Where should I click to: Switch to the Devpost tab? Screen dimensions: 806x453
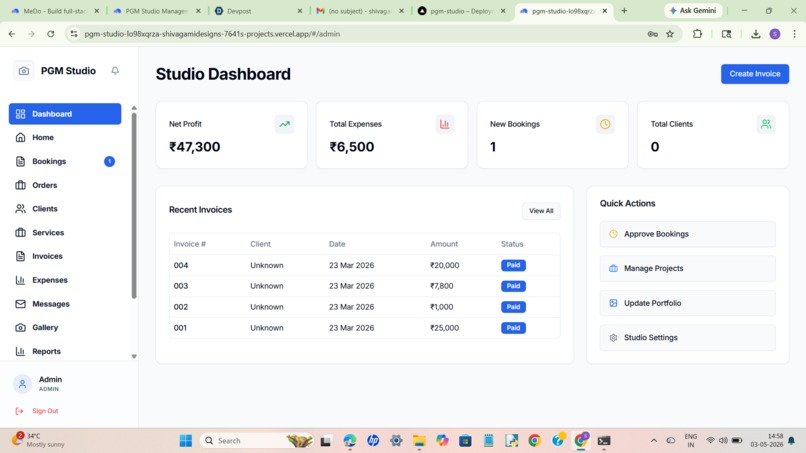click(259, 11)
